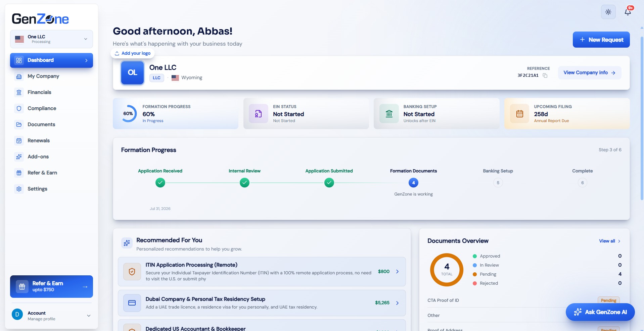The width and height of the screenshot is (644, 331).
Task: Click the Documents folder icon
Action: (19, 125)
